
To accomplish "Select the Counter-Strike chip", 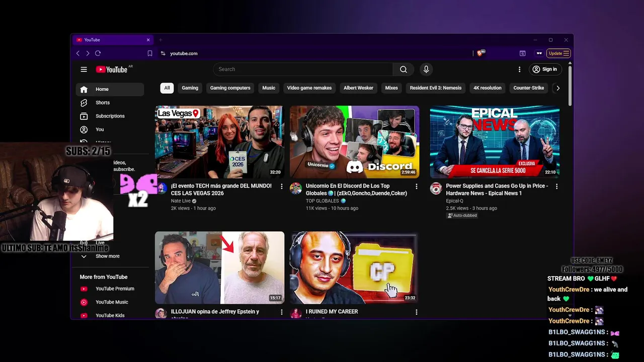I will (529, 88).
